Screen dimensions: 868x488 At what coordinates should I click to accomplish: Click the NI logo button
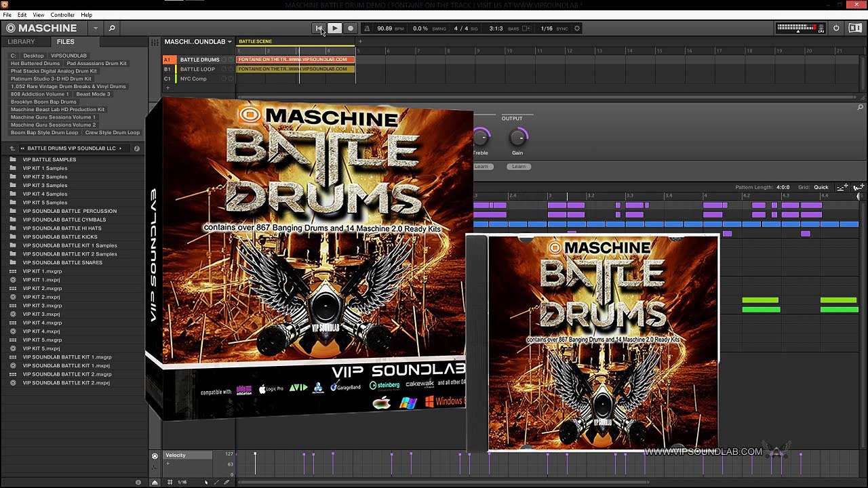(854, 28)
